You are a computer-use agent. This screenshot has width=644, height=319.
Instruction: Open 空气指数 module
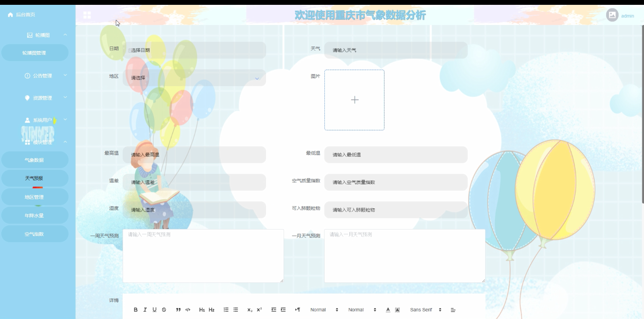click(35, 234)
